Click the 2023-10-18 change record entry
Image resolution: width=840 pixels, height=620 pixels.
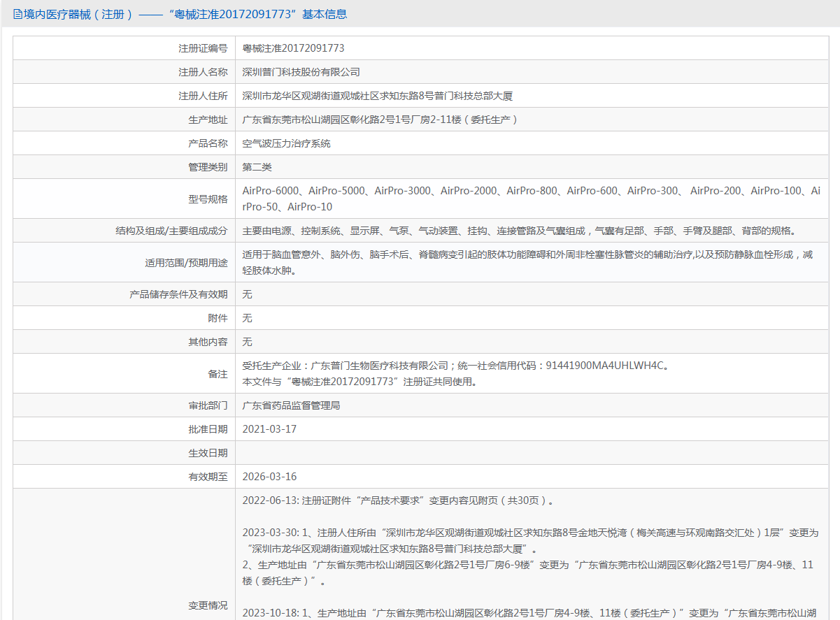[529, 613]
